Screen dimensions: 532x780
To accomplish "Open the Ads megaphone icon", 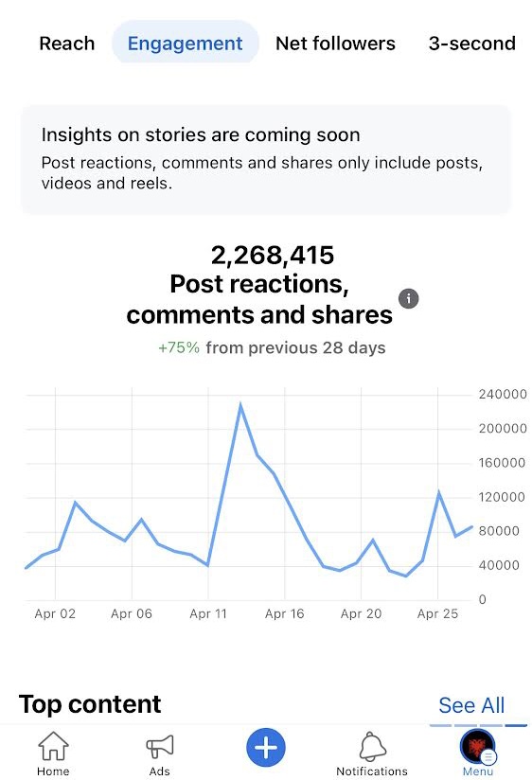I will click(160, 746).
